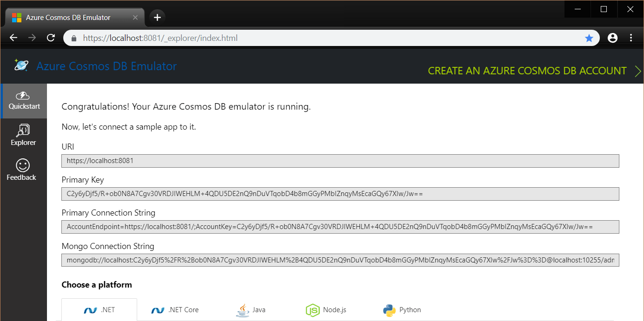644x321 pixels.
Task: Select the .NET Core platform tab
Action: coord(175,310)
